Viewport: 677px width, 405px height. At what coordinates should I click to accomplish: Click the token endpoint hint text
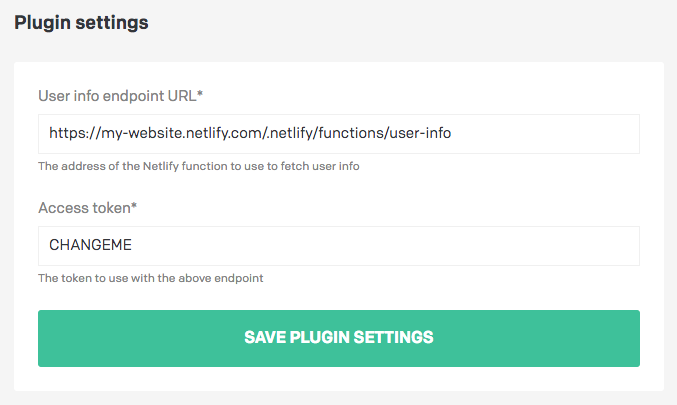click(150, 278)
